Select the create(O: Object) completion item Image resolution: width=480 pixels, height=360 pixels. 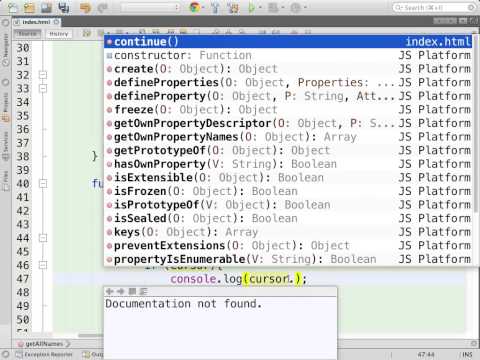[288, 69]
